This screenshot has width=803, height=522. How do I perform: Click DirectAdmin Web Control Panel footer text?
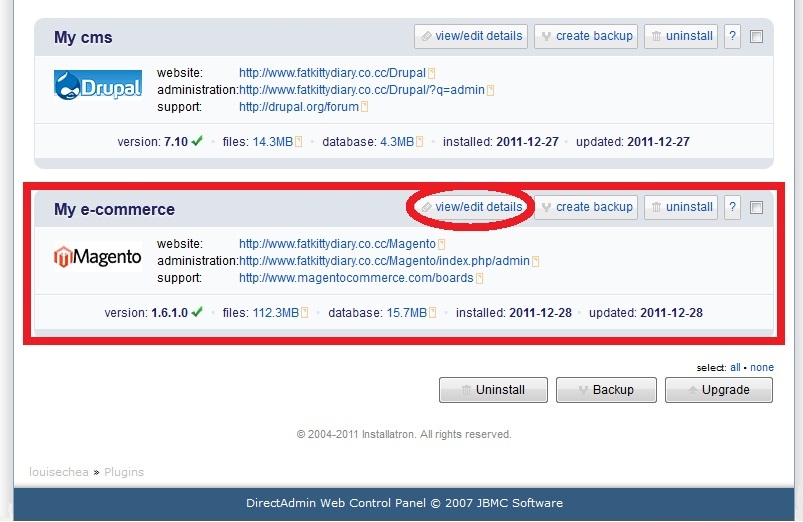(x=404, y=503)
